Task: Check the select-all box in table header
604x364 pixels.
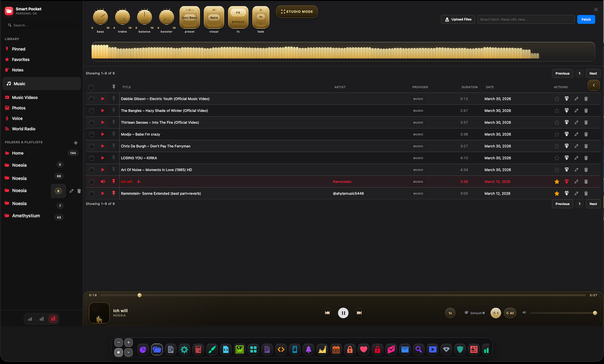Action: (x=91, y=87)
